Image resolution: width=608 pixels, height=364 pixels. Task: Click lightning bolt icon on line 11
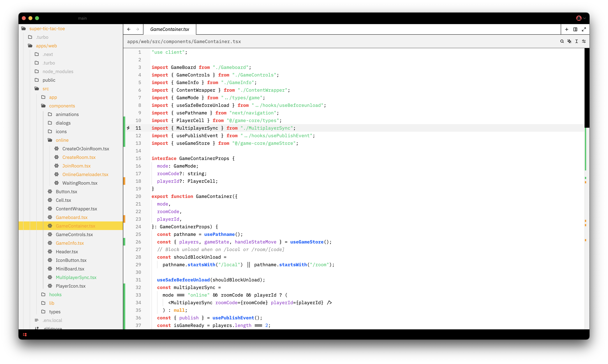pos(128,128)
